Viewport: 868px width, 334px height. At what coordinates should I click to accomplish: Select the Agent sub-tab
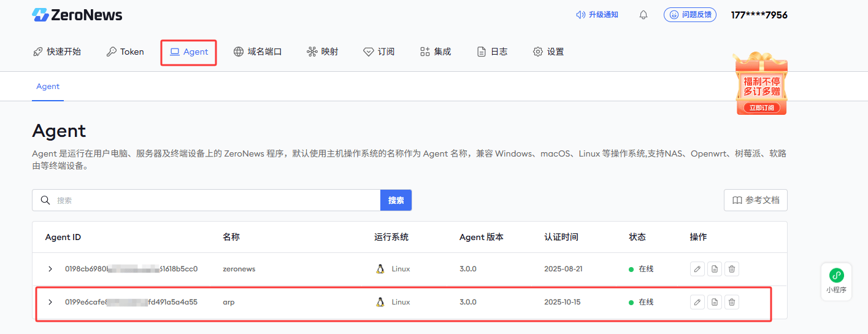pos(48,87)
